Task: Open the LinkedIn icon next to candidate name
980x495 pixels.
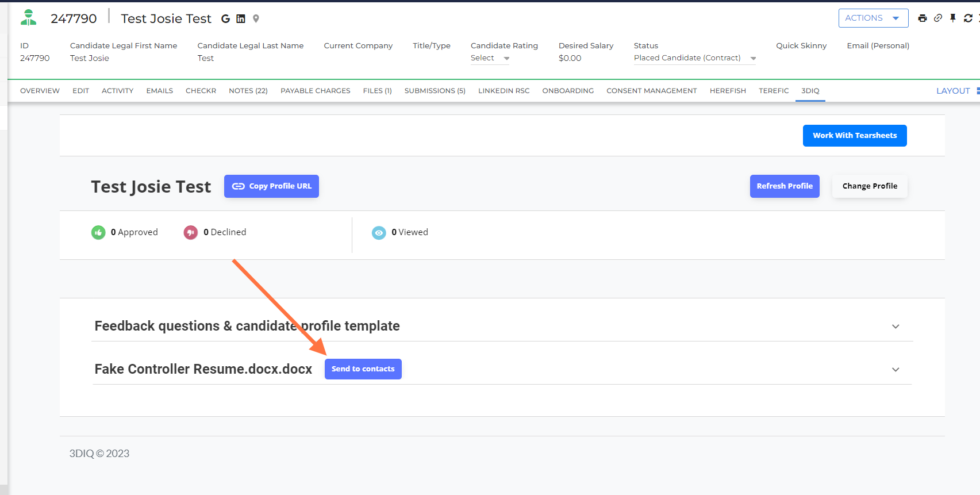Action: click(241, 19)
